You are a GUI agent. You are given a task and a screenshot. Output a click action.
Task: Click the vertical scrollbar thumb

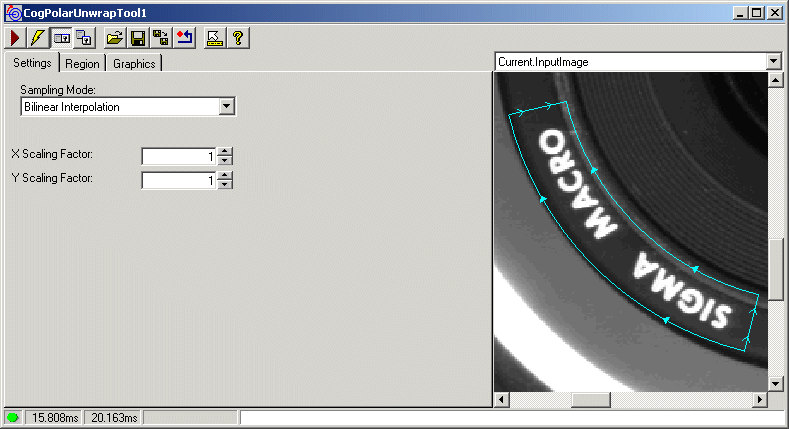click(x=775, y=269)
